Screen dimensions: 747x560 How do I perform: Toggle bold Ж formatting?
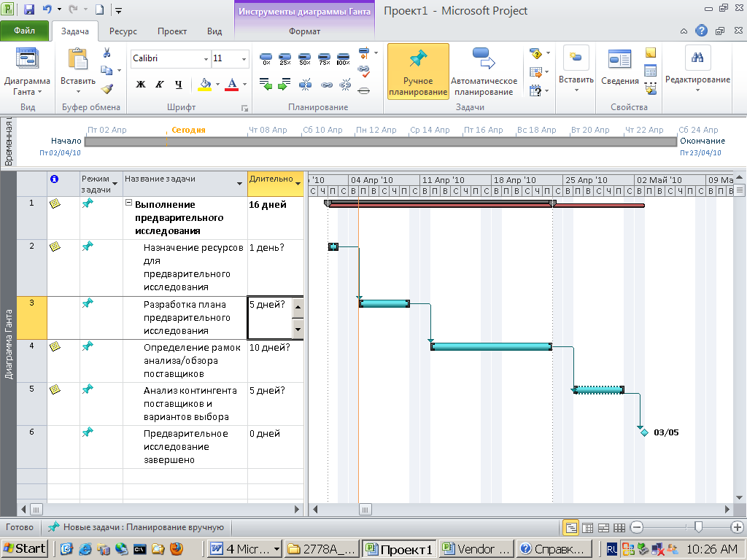141,85
